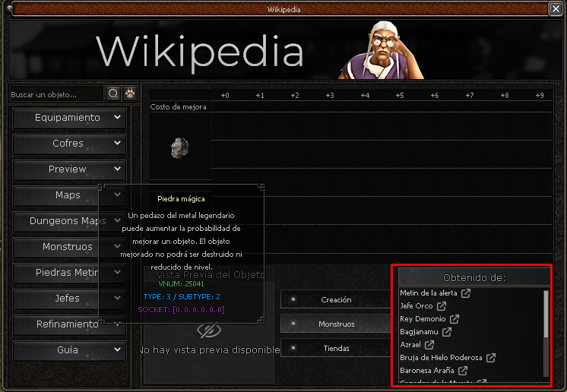Image resolution: width=567 pixels, height=392 pixels.
Task: Click the VNUM: 25041 text
Action: (181, 284)
